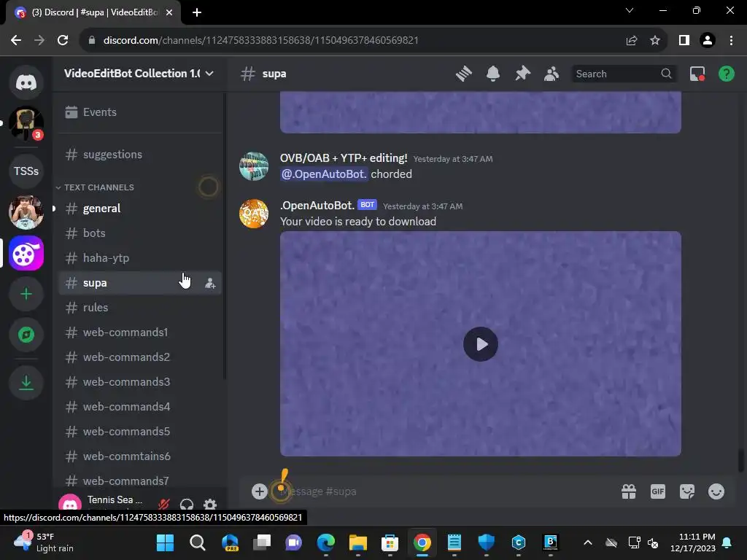
Task: Open web-commtains6 channel
Action: [x=140, y=456]
